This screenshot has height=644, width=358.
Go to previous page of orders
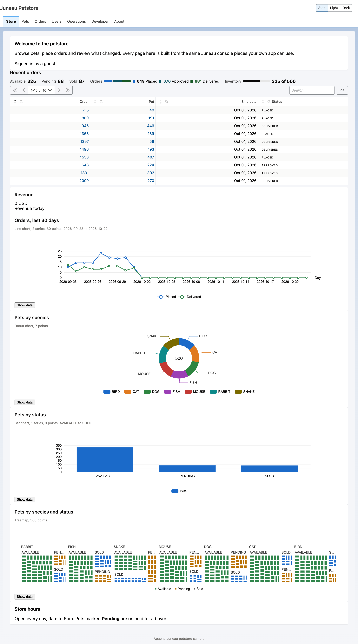(x=24, y=90)
